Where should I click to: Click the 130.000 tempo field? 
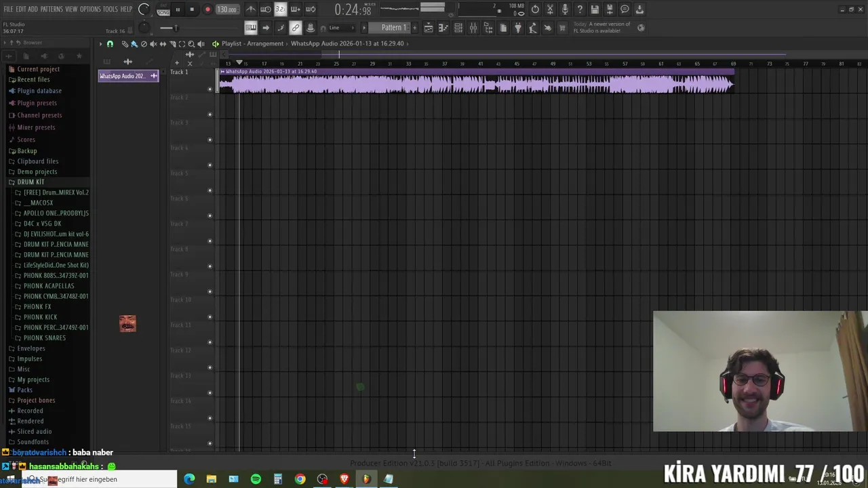(x=227, y=9)
